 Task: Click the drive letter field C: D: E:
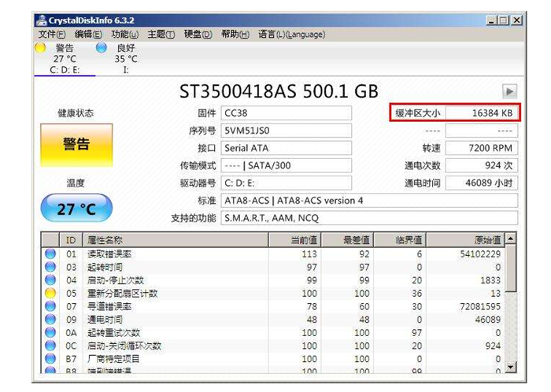coord(286,183)
